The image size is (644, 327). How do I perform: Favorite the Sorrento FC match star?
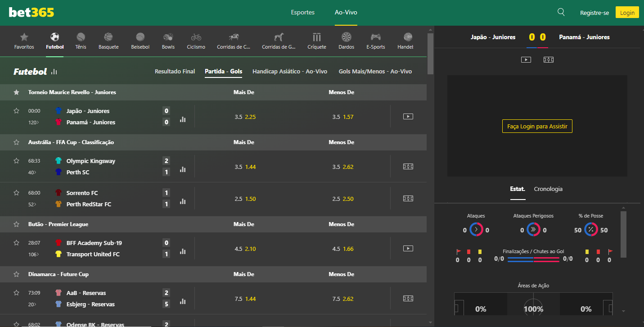17,192
